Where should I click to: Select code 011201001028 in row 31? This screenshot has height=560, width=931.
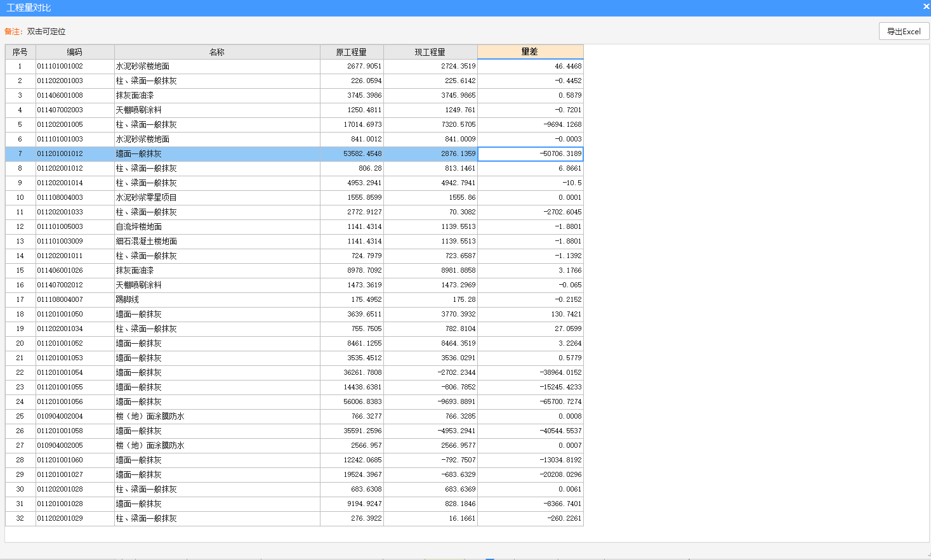[x=75, y=504]
